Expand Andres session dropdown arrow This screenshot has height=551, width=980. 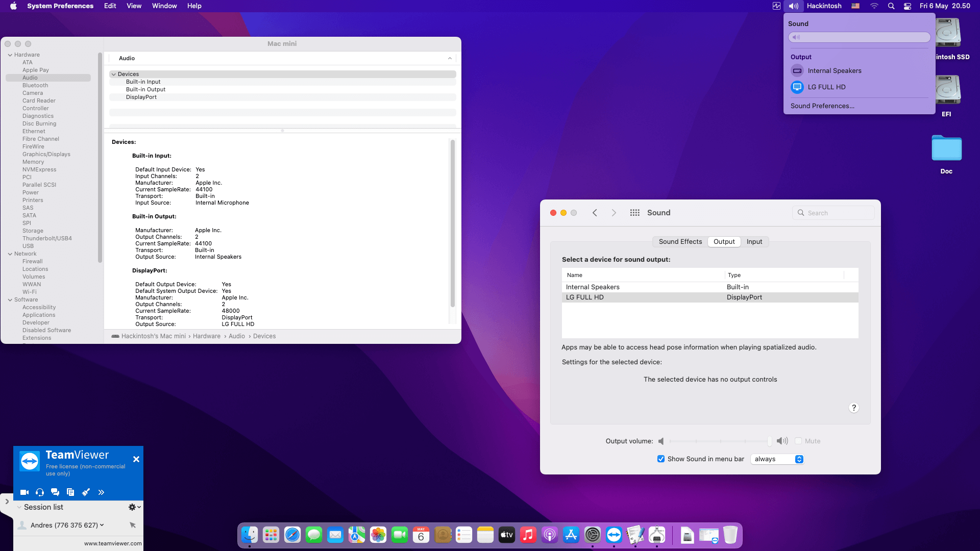click(102, 525)
